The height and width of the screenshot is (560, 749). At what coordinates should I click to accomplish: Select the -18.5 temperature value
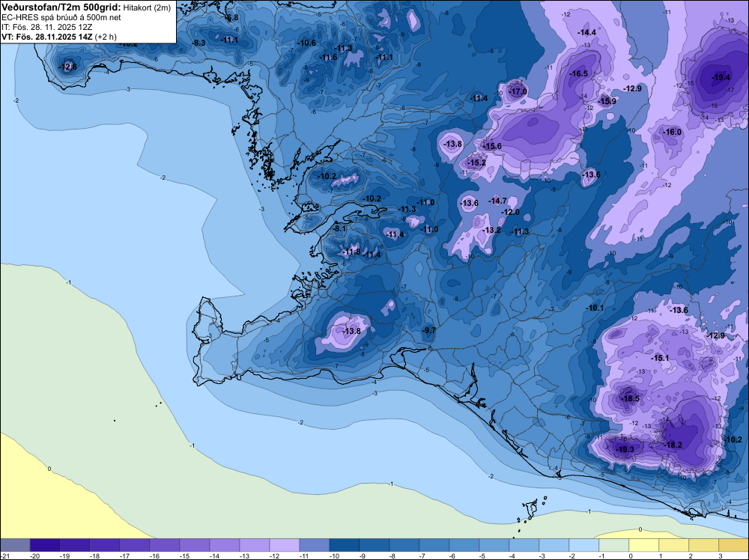click(x=630, y=398)
